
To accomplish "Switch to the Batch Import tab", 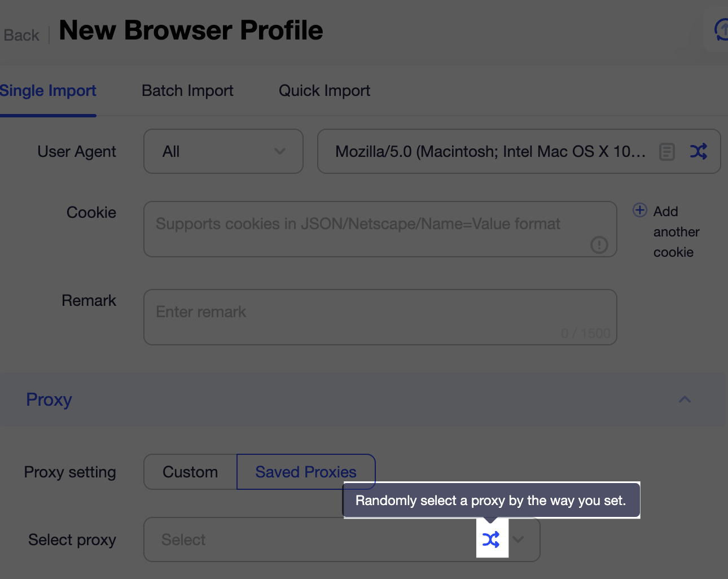I will coord(187,90).
